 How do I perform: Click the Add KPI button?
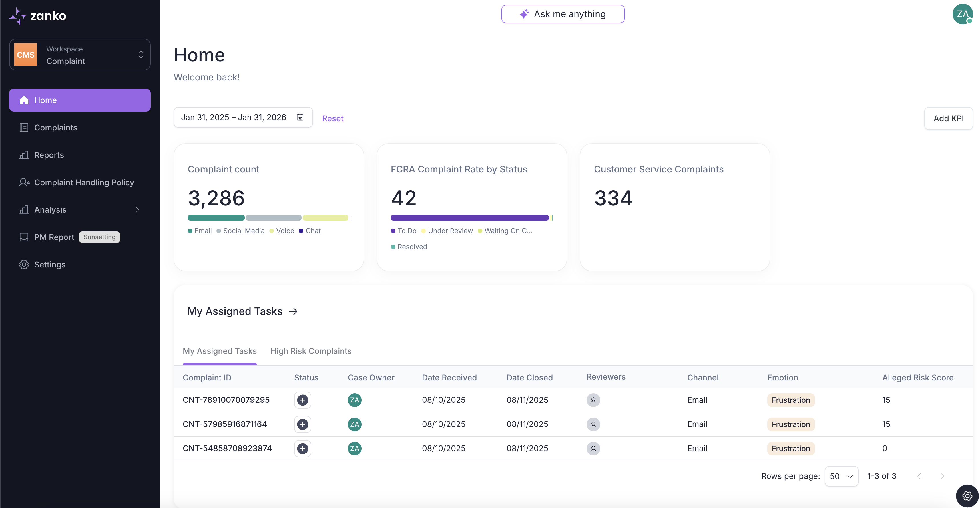coord(948,118)
